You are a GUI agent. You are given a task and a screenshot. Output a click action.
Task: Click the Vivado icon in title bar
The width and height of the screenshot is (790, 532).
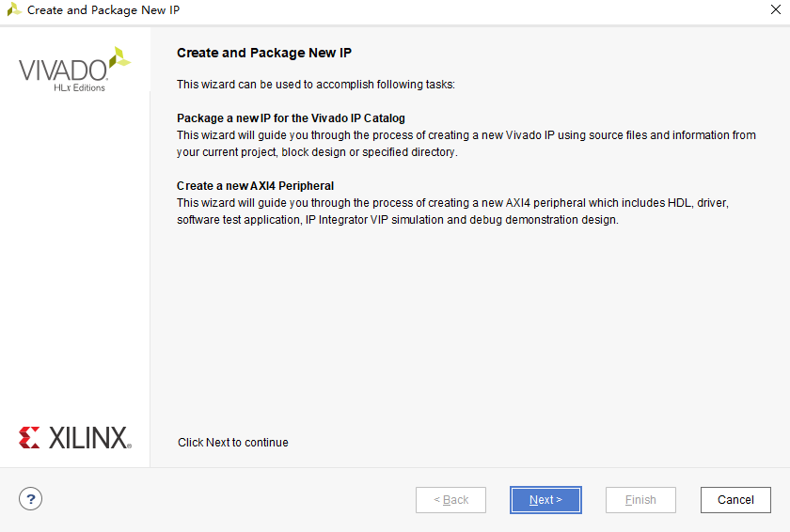tap(13, 9)
